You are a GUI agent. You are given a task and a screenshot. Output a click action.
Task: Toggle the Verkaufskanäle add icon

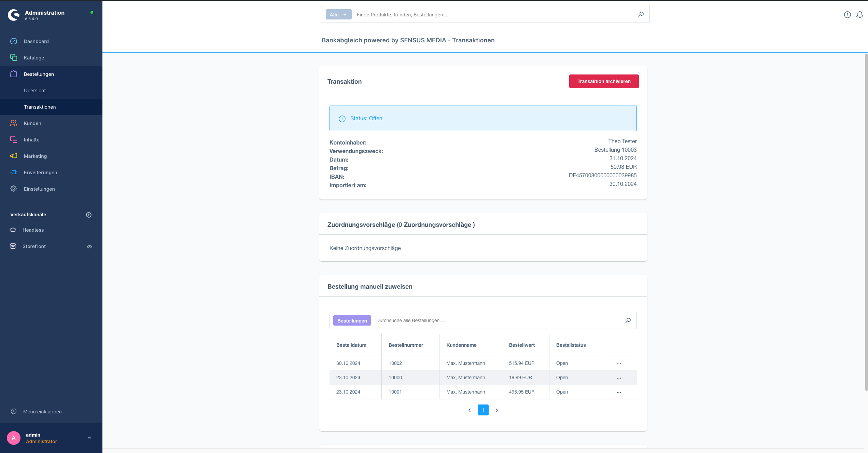(88, 215)
